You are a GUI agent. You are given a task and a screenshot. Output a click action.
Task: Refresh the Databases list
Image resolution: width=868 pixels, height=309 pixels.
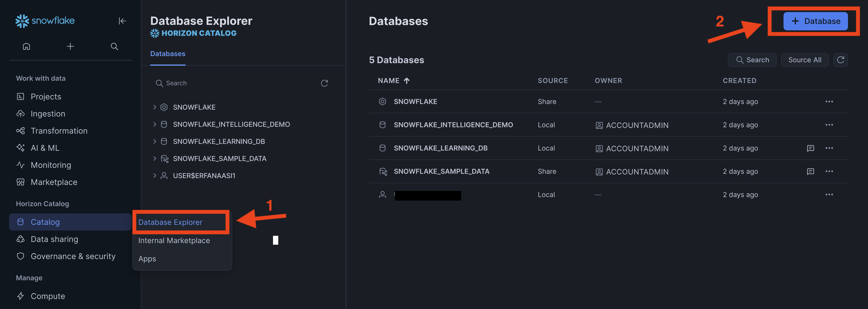pos(840,60)
